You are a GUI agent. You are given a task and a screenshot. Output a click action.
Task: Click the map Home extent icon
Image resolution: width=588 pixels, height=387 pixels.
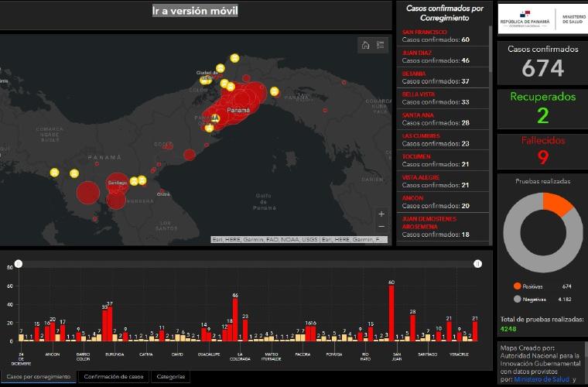click(365, 46)
